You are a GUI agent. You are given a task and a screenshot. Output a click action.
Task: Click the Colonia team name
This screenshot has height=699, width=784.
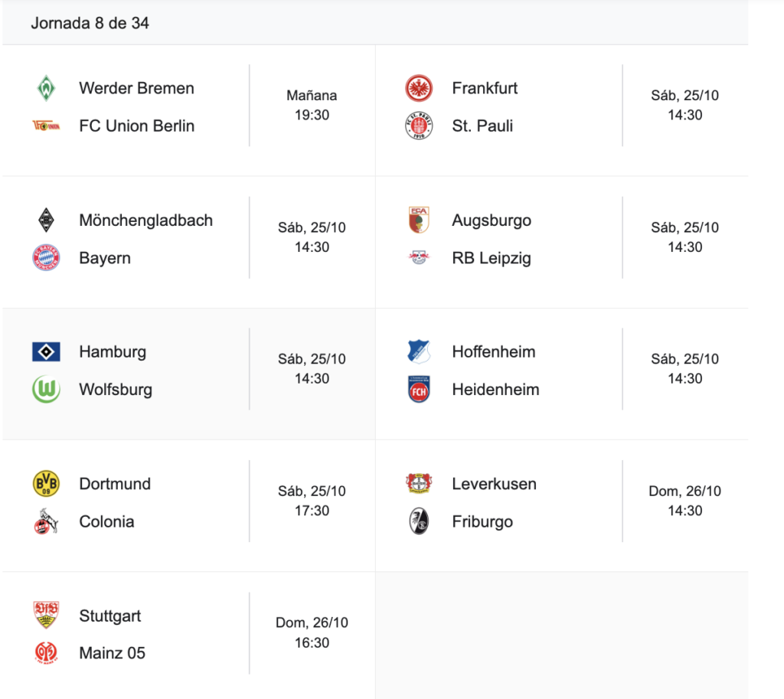click(x=106, y=521)
